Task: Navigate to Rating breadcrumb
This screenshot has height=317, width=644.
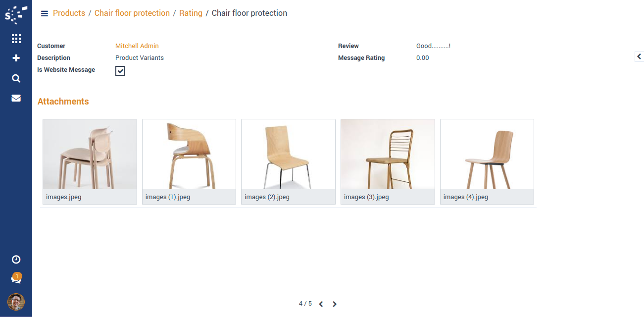Action: [191, 13]
